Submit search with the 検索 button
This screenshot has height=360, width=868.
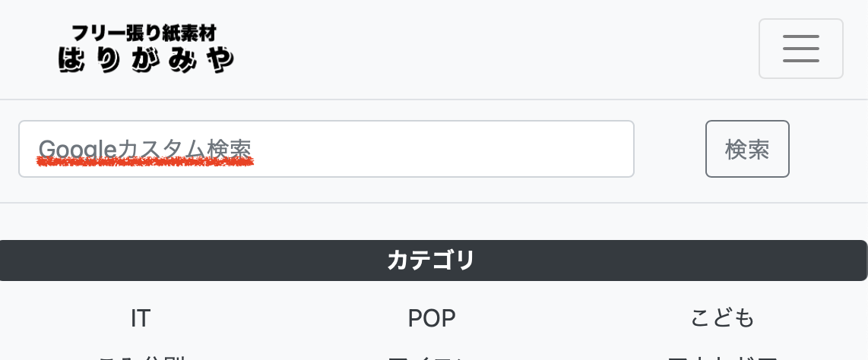(746, 149)
